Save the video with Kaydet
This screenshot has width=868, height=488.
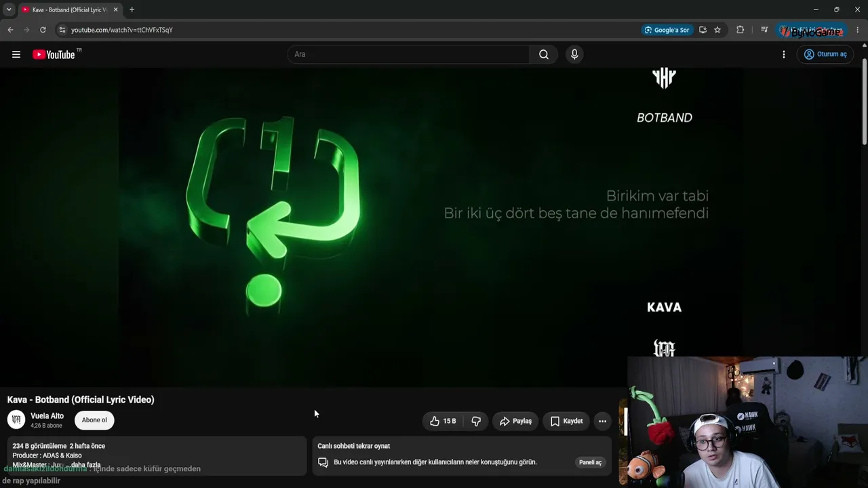[x=566, y=421]
